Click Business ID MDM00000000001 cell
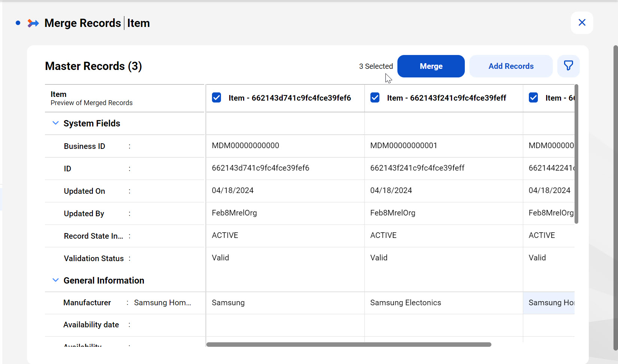The image size is (618, 364). (x=443, y=146)
